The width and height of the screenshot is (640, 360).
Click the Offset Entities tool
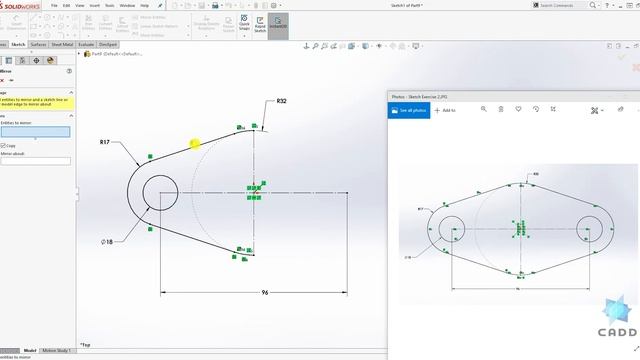[x=122, y=24]
